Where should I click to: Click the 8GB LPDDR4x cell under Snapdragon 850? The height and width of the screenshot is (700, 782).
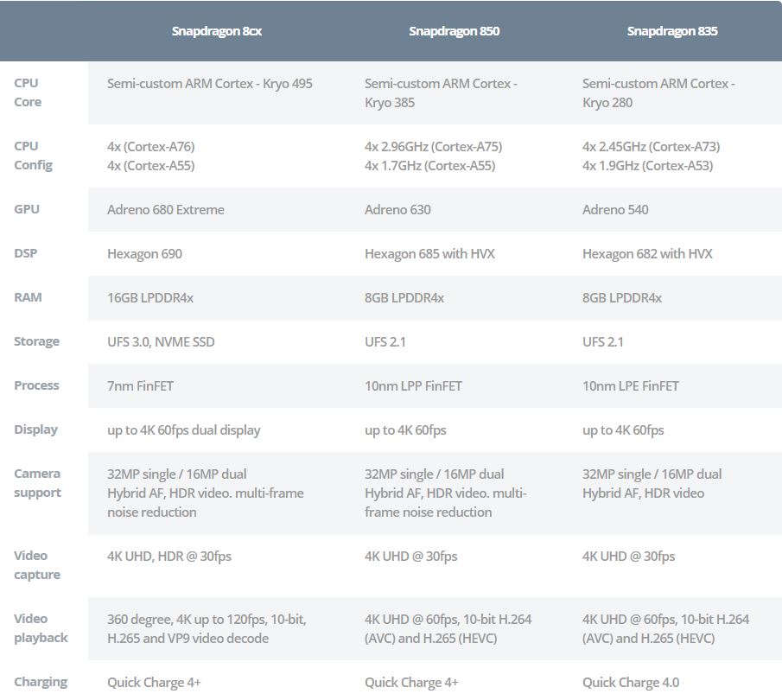[404, 298]
